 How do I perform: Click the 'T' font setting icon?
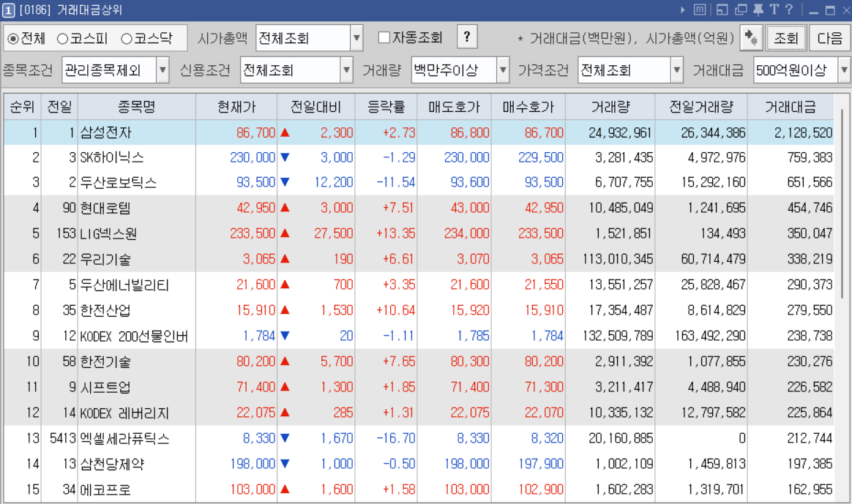pyautogui.click(x=774, y=10)
